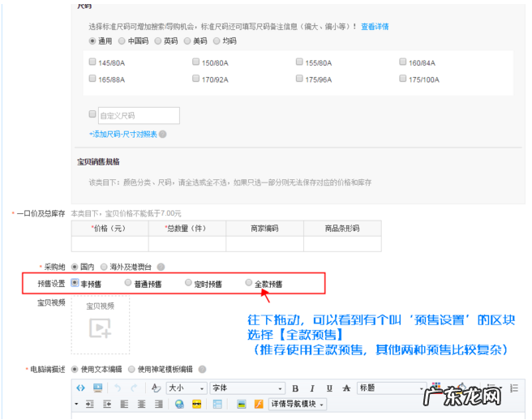Check the 160/84A size checkbox
The height and width of the screenshot is (420, 532).
coord(403,62)
